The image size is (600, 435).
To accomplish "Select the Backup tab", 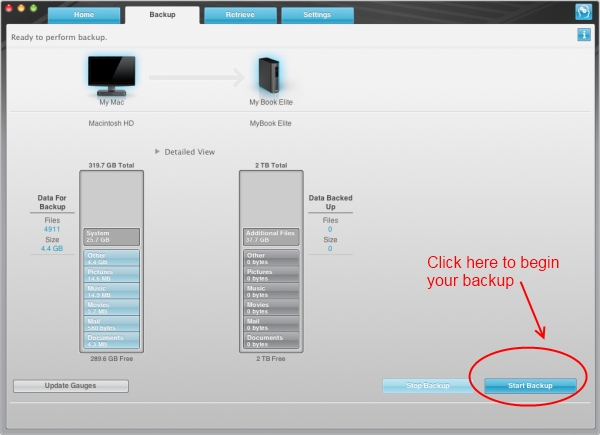I will click(x=162, y=15).
